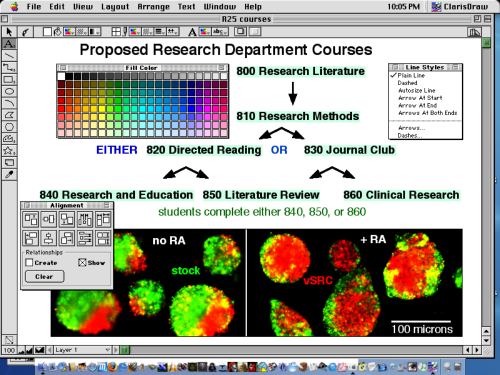500x375 pixels.
Task: Select the Arc tool
Action: 9,103
